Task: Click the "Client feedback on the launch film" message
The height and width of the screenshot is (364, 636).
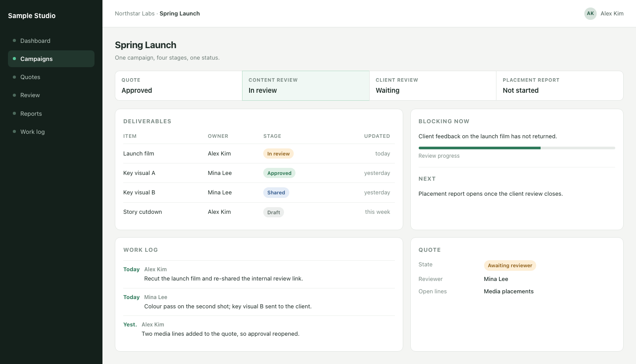Action: [x=488, y=136]
